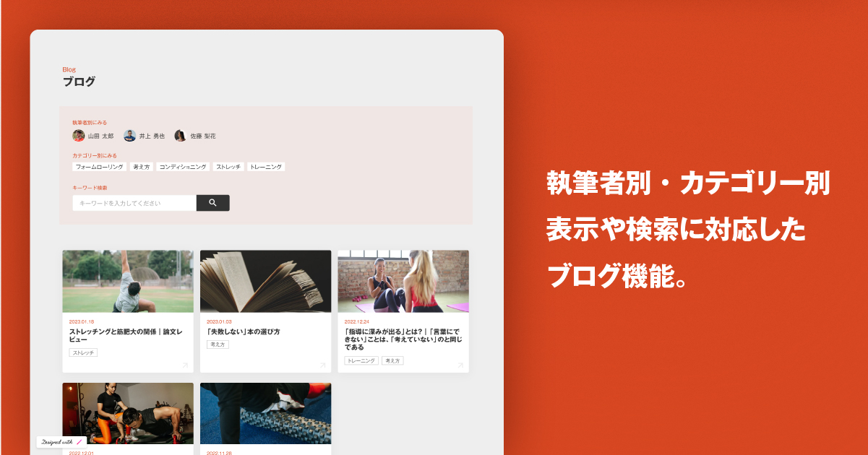Viewport: 868px width, 455px height.
Task: Filter by author name 山田 太郎
Action: (x=101, y=136)
